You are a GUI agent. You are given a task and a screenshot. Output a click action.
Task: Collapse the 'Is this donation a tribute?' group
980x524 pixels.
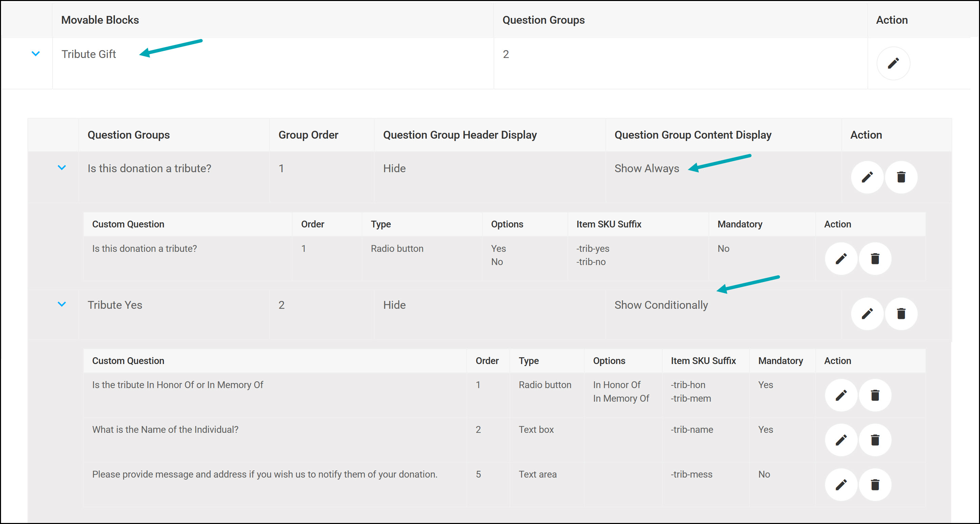[x=62, y=167]
